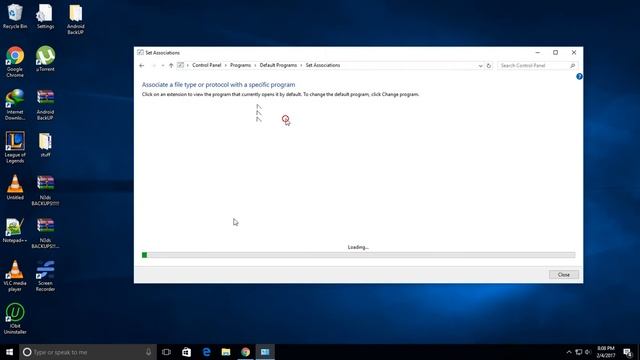Click the network icon in system tray
640x360 pixels.
click(578, 352)
